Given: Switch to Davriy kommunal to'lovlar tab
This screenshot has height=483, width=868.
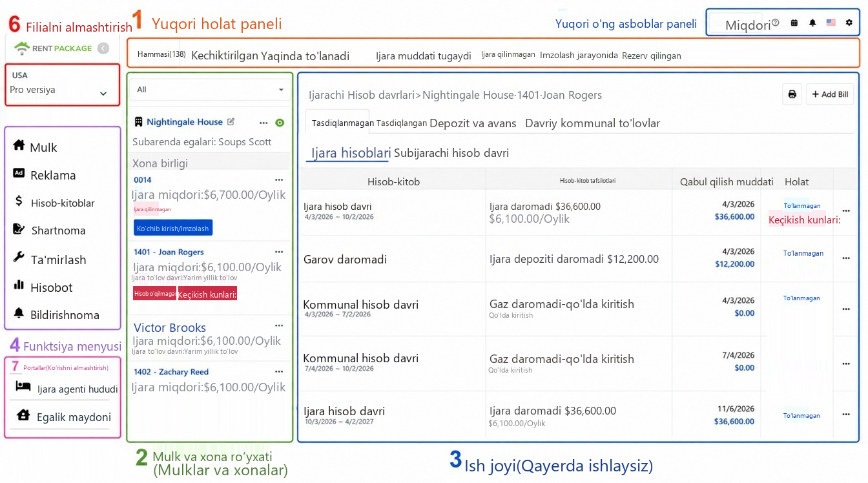Looking at the screenshot, I should [x=592, y=123].
